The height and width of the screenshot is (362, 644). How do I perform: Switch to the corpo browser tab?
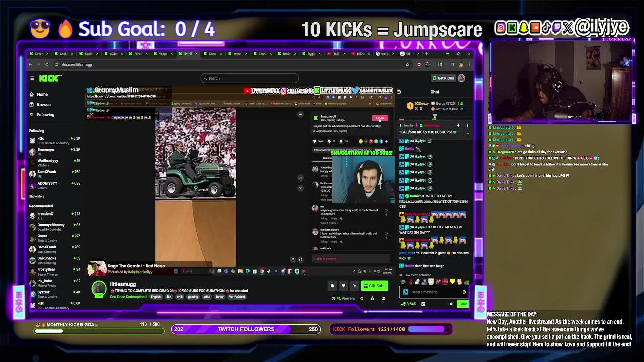[x=237, y=54]
